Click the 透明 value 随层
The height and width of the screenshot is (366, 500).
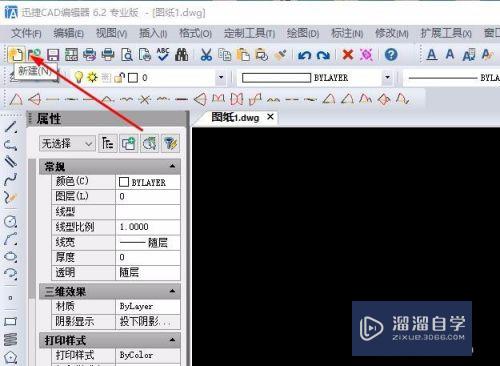point(148,273)
